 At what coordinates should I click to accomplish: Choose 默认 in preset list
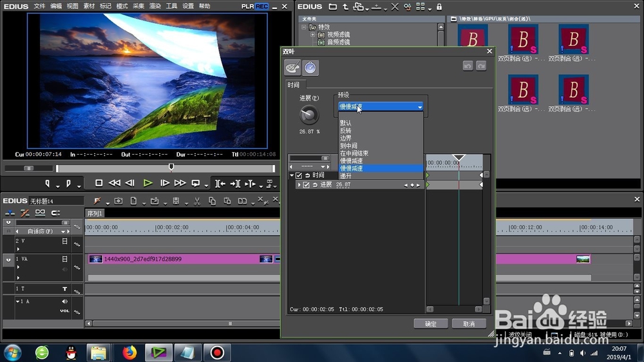pos(381,123)
